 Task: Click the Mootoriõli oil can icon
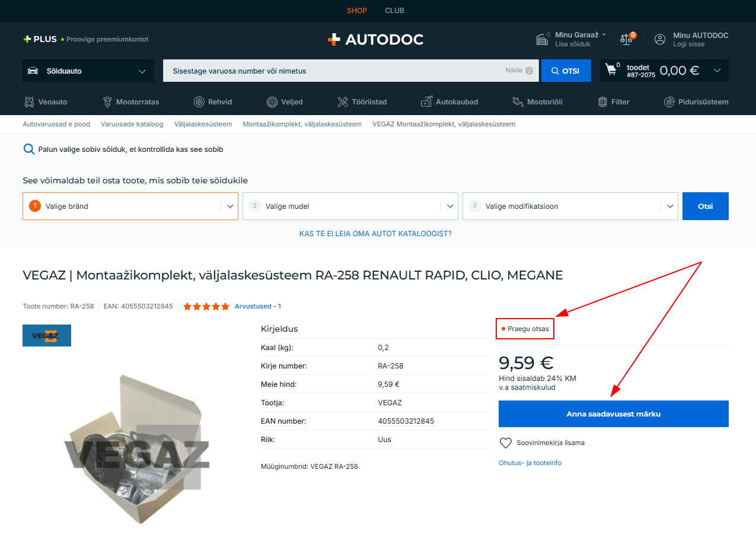click(x=518, y=101)
